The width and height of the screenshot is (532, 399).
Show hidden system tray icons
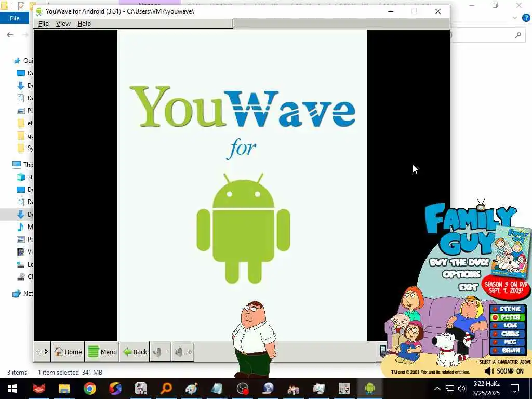click(437, 389)
